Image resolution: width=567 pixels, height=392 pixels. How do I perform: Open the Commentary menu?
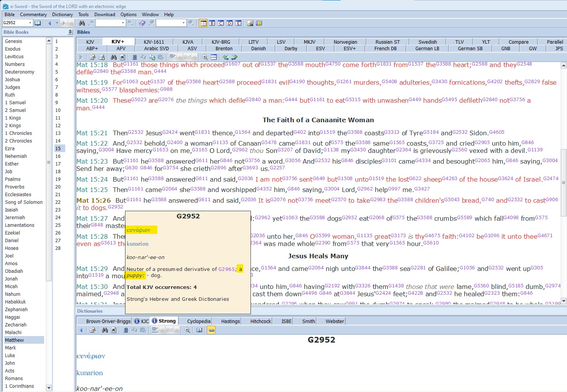pyautogui.click(x=33, y=15)
